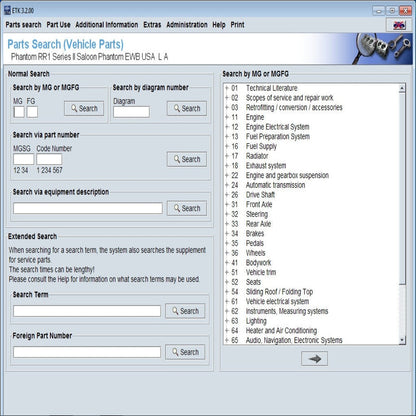Select 26 Drive Shaft in the list
Screen dimensions: 416x416
click(x=253, y=195)
